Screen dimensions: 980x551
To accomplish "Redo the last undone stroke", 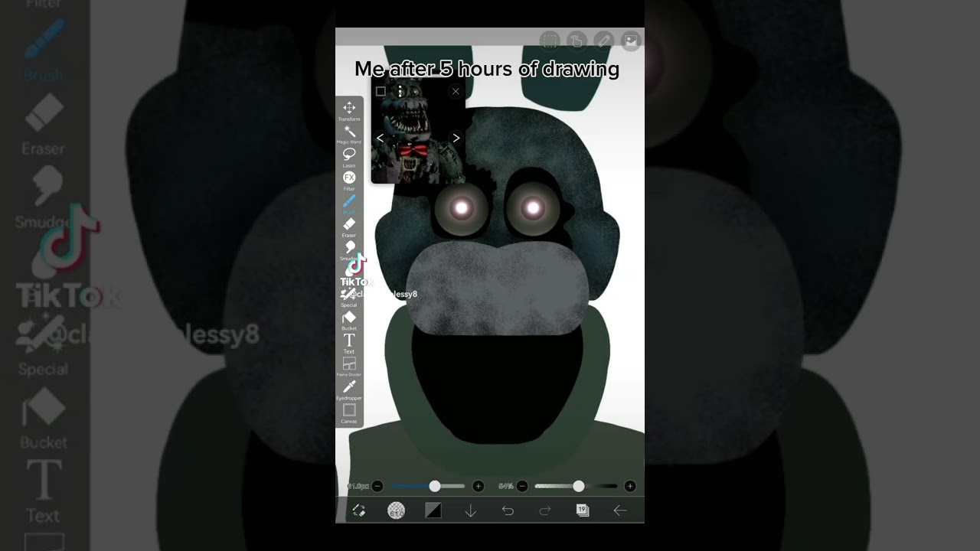I will (x=545, y=510).
